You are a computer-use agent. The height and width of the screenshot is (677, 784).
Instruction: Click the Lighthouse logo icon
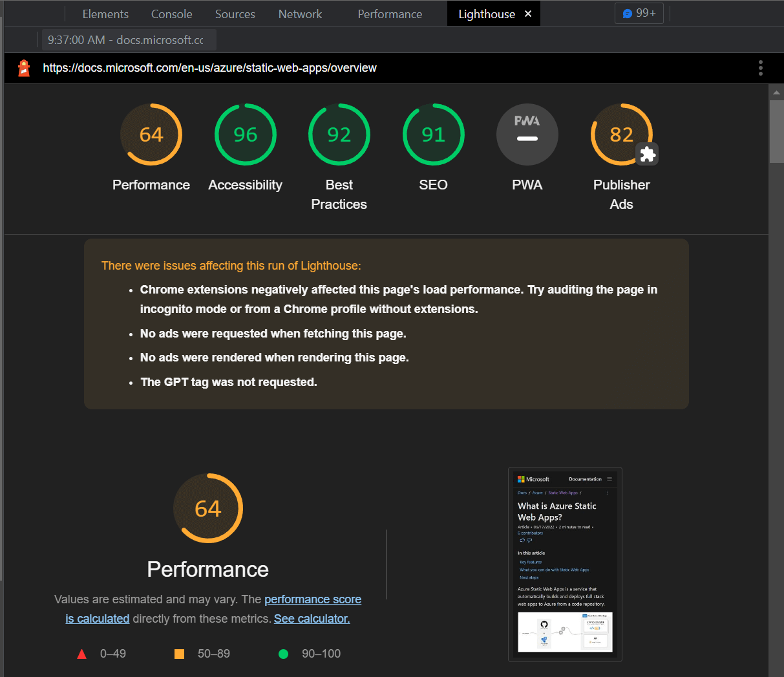[x=24, y=68]
